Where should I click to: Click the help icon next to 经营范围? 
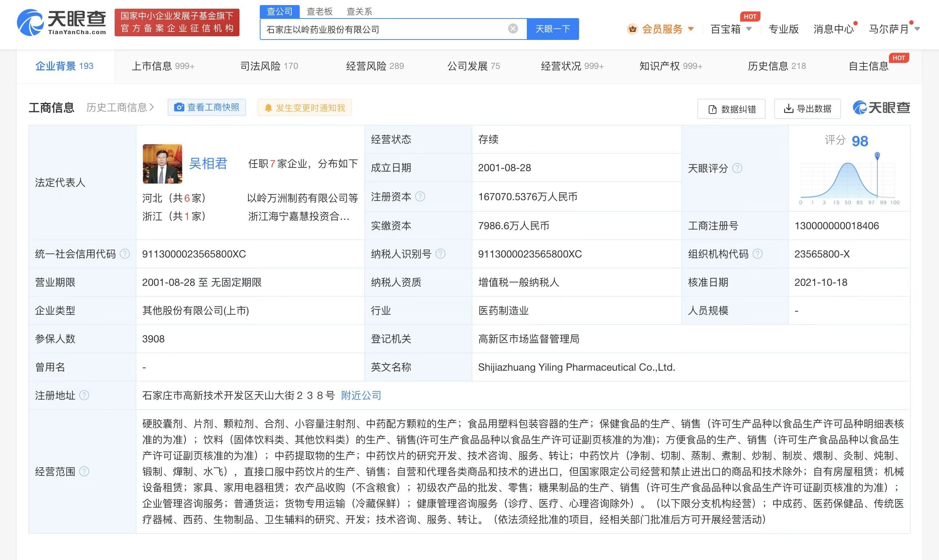84,471
